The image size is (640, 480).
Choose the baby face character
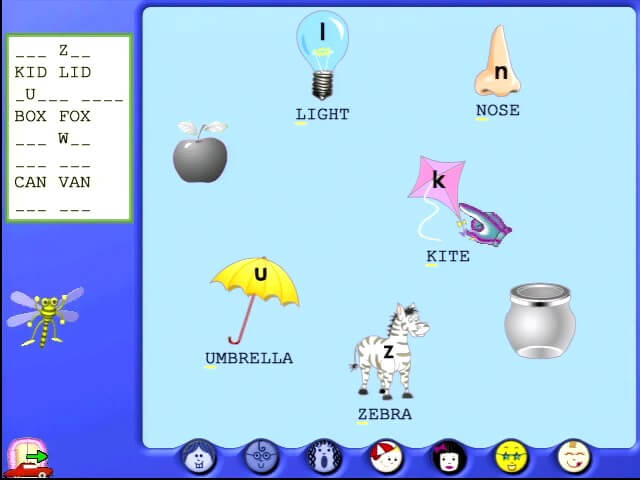pos(574,456)
